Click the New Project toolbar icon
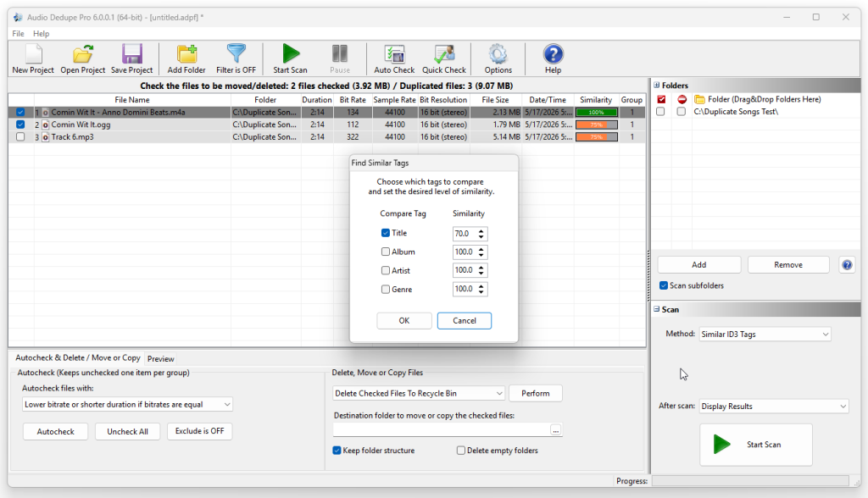The image size is (868, 498). [33, 54]
